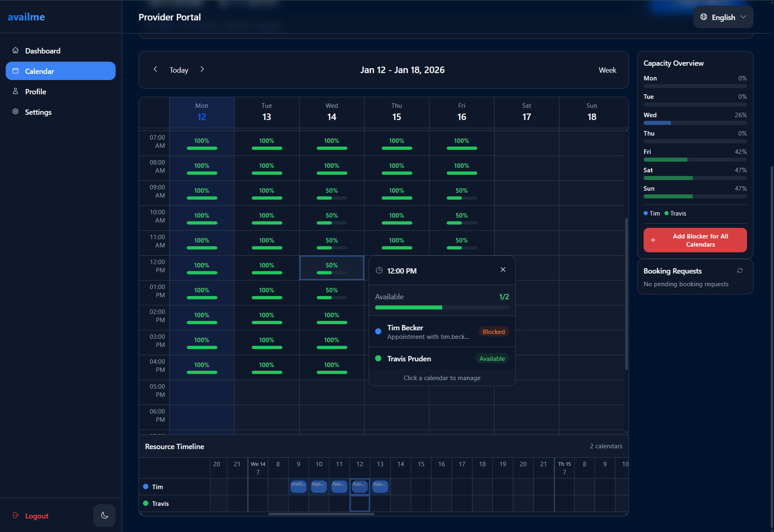This screenshot has height=532, width=774.
Task: Click the Settings gear icon
Action: pyautogui.click(x=15, y=111)
